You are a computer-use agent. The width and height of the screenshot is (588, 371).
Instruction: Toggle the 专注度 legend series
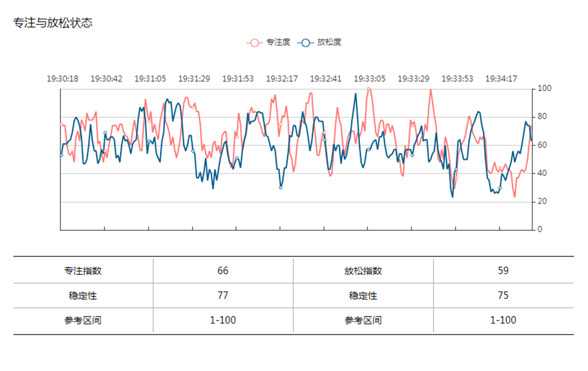[277, 42]
